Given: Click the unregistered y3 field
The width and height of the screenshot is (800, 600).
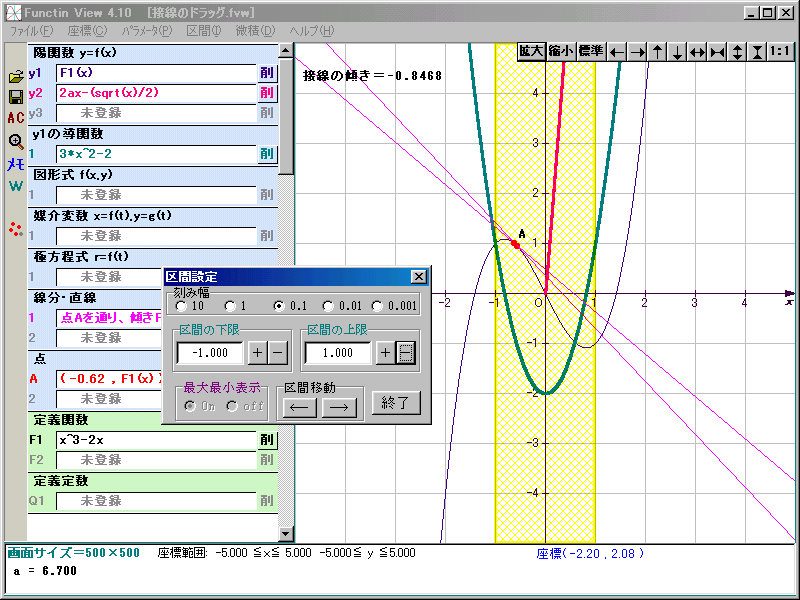Looking at the screenshot, I should click(156, 113).
